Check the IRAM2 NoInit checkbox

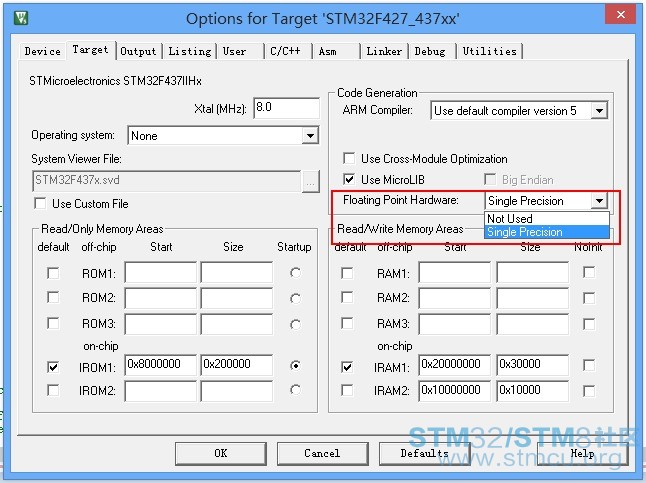tap(589, 391)
